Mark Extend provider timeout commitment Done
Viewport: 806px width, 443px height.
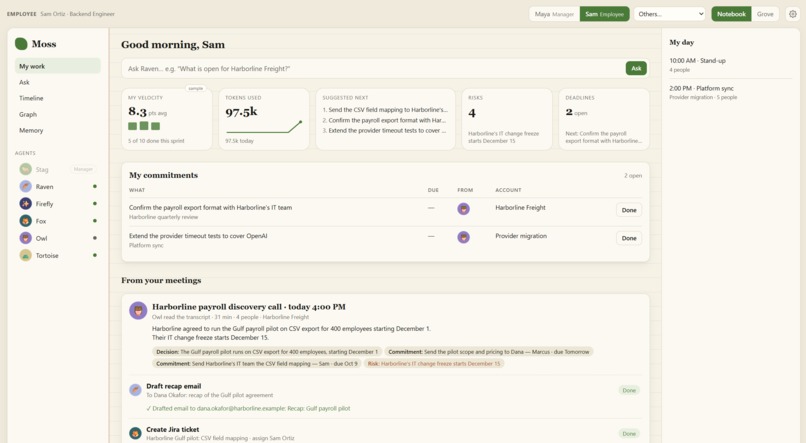pos(629,238)
